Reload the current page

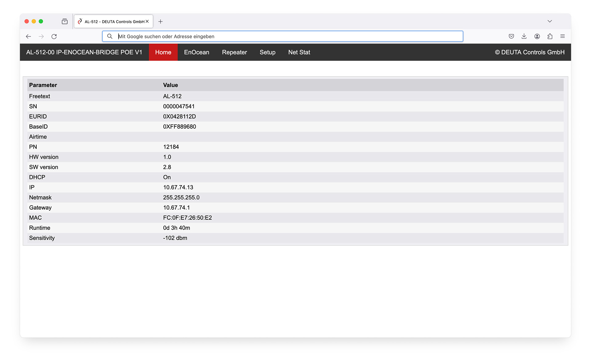(54, 36)
